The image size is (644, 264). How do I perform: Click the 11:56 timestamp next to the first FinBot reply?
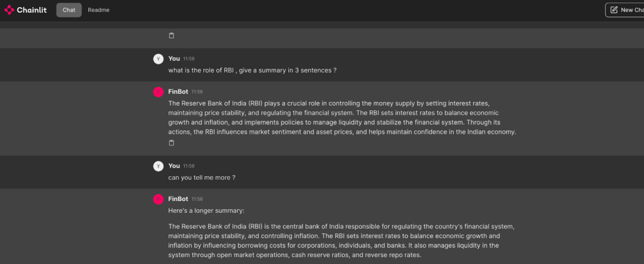[x=197, y=92]
